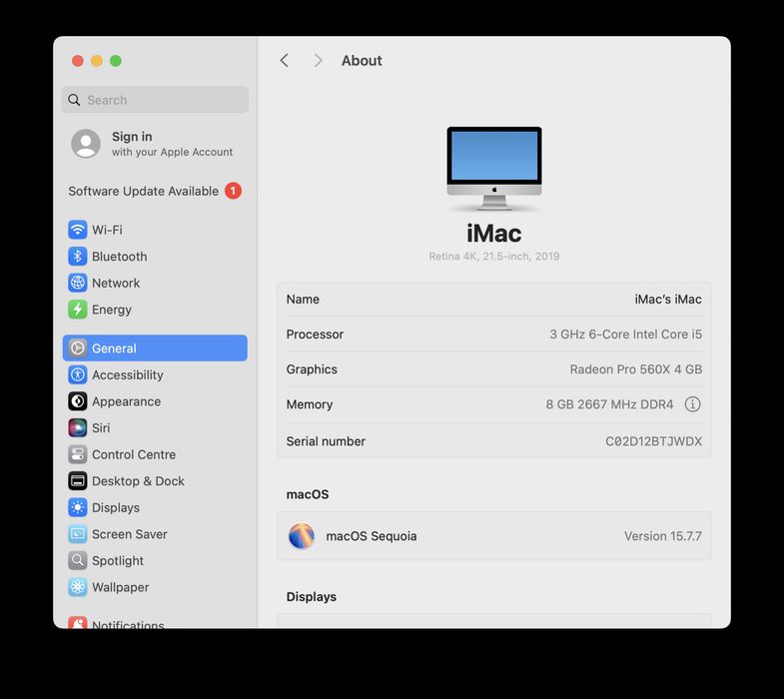The image size is (784, 699).
Task: Click the iMac computer image
Action: pyautogui.click(x=494, y=168)
